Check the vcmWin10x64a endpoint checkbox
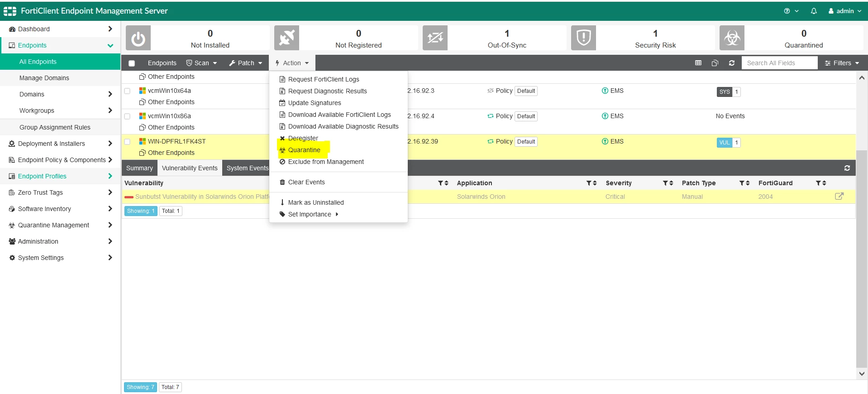868x394 pixels. click(127, 91)
